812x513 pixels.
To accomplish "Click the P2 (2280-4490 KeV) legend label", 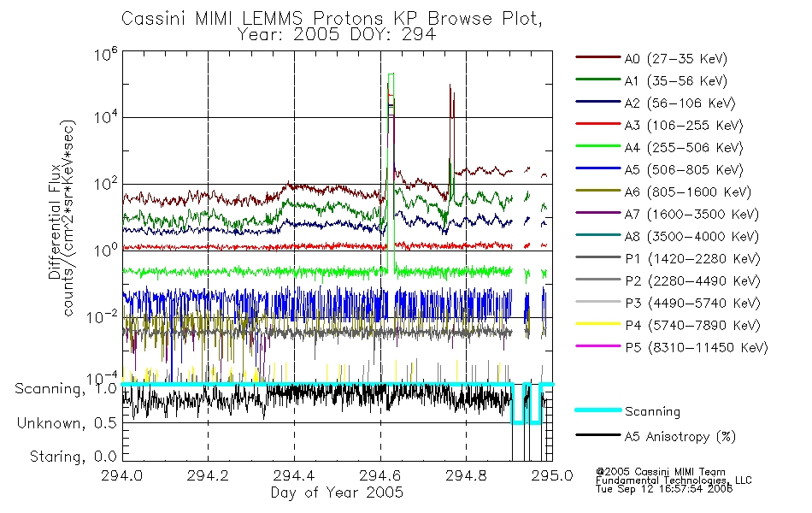I will tap(692, 280).
